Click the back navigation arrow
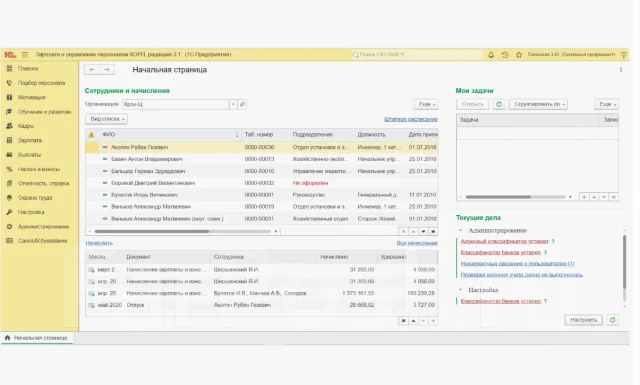 click(x=92, y=70)
